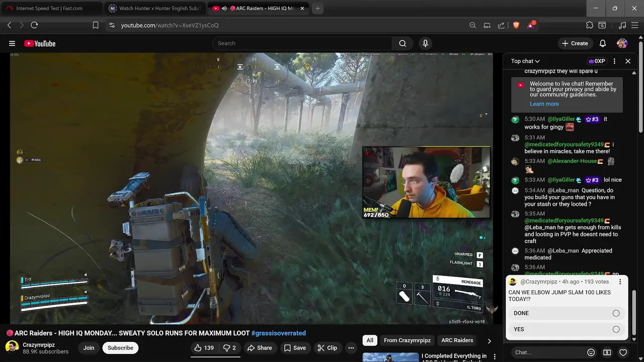The height and width of the screenshot is (362, 644).
Task: Bookmark this page
Action: (x=96, y=25)
